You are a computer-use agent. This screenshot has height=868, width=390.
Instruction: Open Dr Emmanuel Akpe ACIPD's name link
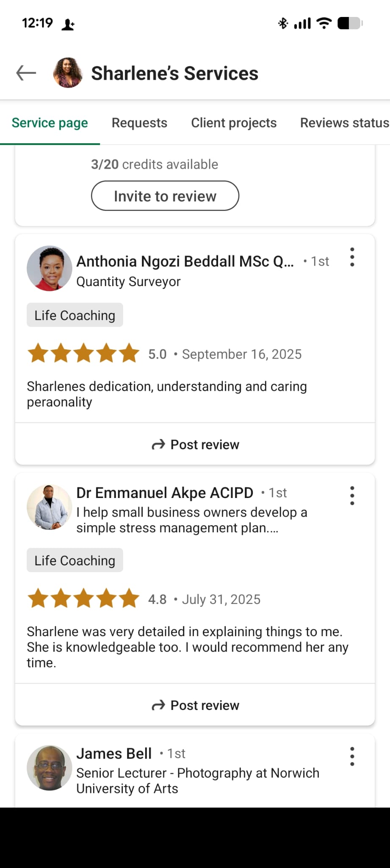click(x=165, y=493)
